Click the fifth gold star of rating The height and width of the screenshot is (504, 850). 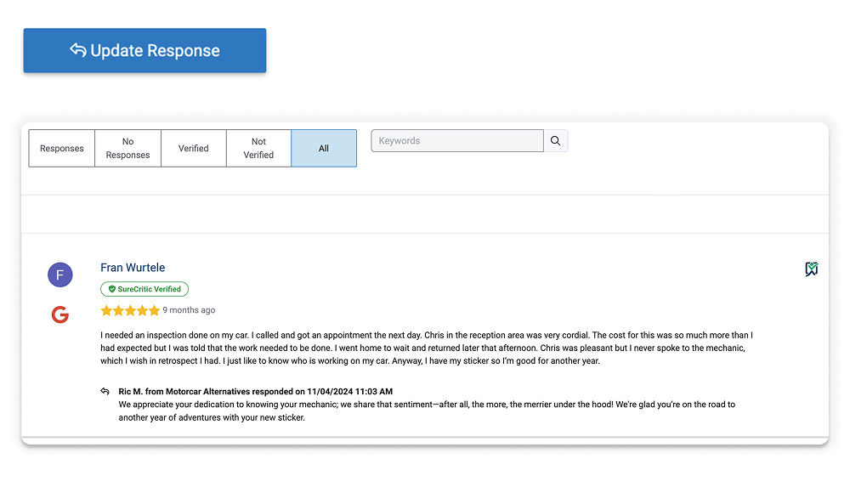click(154, 311)
